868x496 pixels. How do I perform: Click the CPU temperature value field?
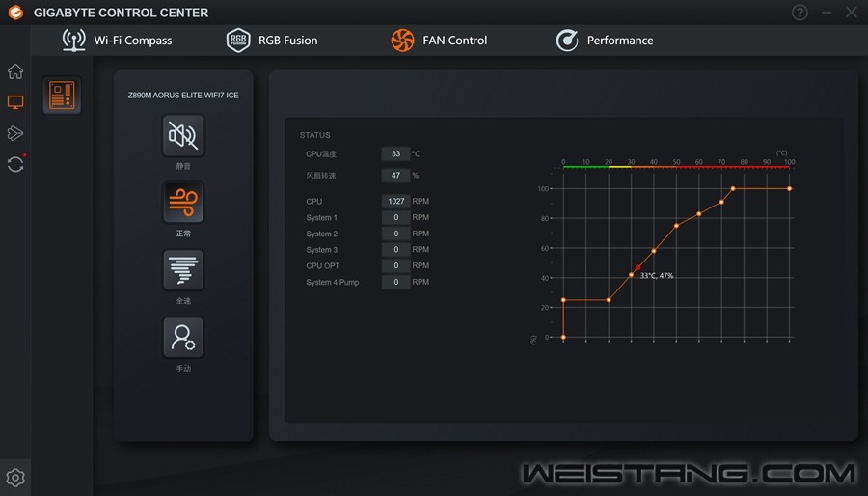395,153
